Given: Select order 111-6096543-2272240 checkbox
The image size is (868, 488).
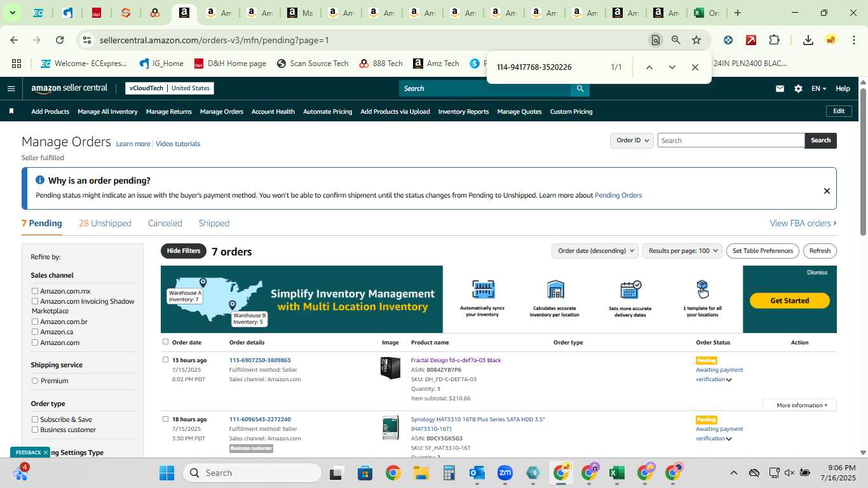Looking at the screenshot, I should click(165, 419).
